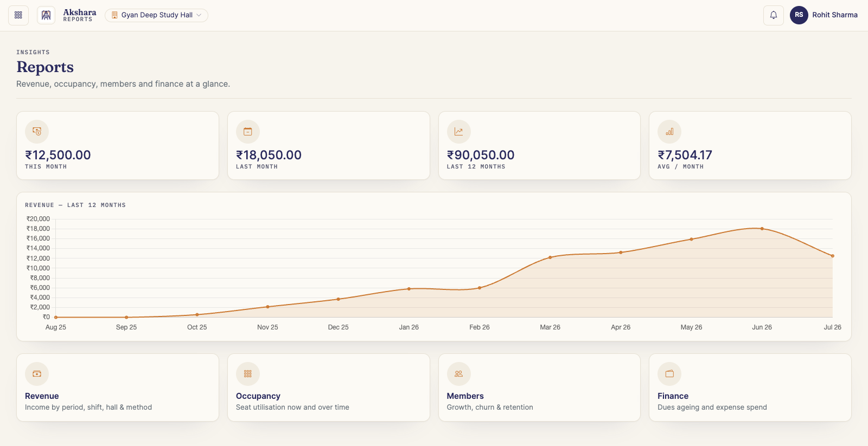The image size is (868, 446).
Task: Click the RS user avatar
Action: tap(799, 15)
